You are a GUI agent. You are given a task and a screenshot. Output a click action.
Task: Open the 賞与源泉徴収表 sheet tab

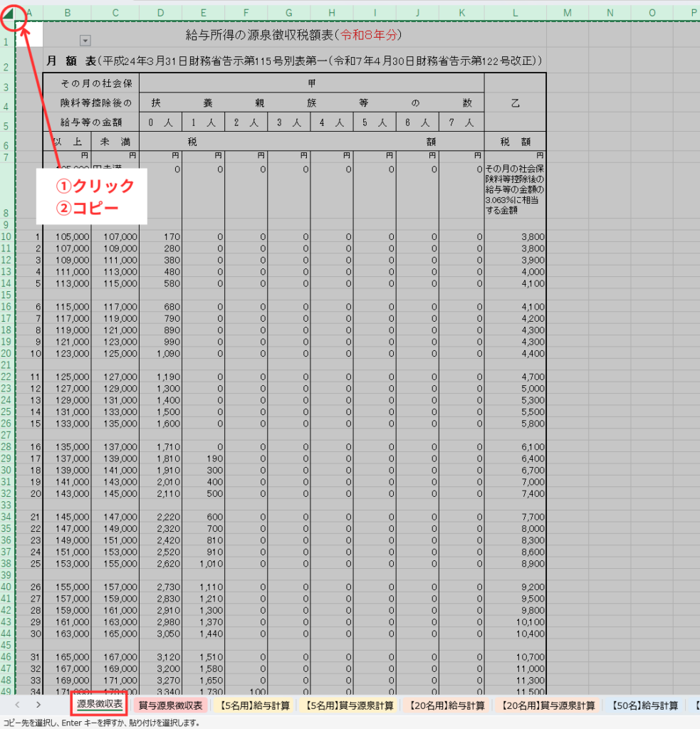coord(171,706)
